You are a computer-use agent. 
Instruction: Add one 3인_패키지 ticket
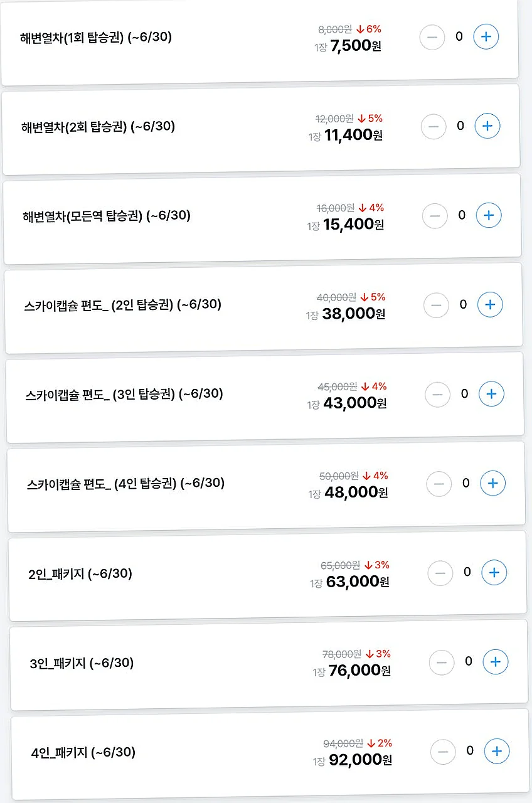tap(495, 661)
